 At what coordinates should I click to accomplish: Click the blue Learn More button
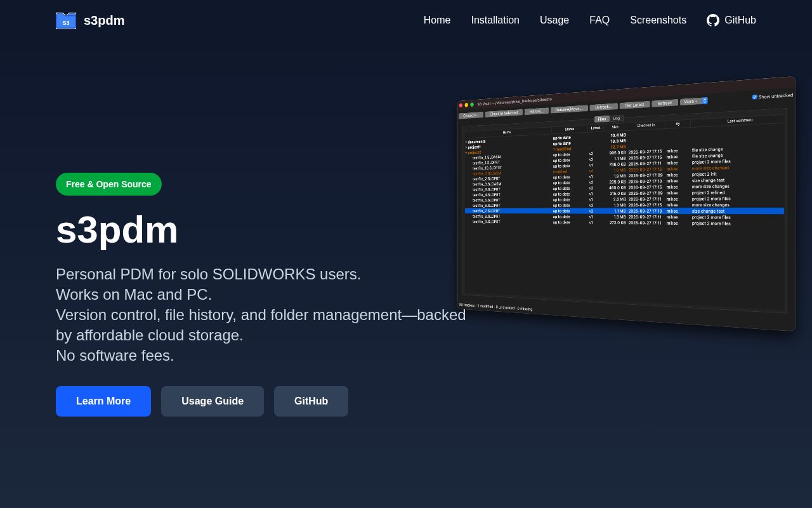(x=103, y=401)
